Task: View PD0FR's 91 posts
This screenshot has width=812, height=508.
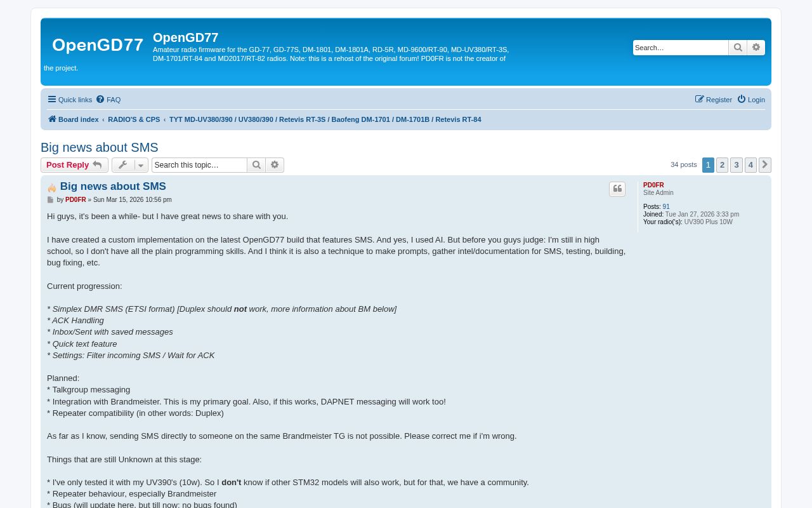Action: tap(666, 207)
